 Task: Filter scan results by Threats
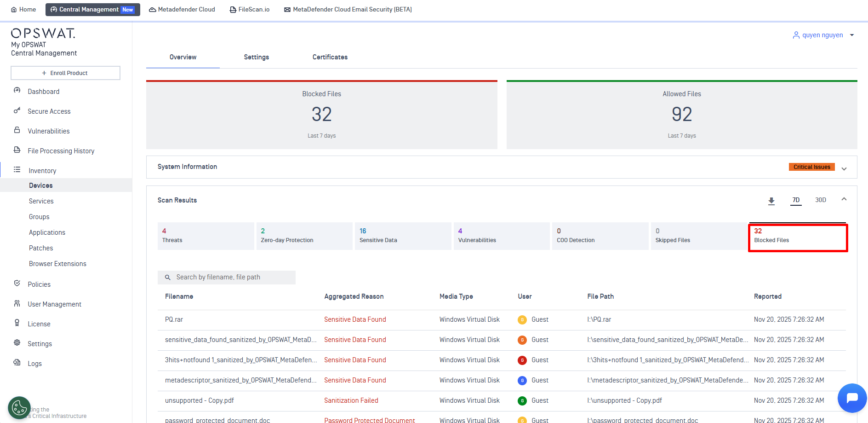coord(206,236)
